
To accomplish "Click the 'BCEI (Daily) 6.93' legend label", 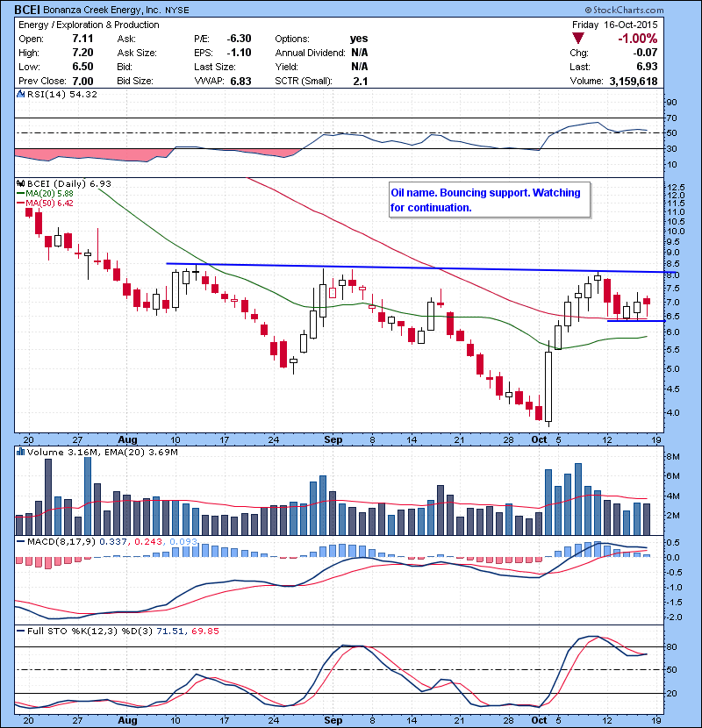I will click(69, 184).
